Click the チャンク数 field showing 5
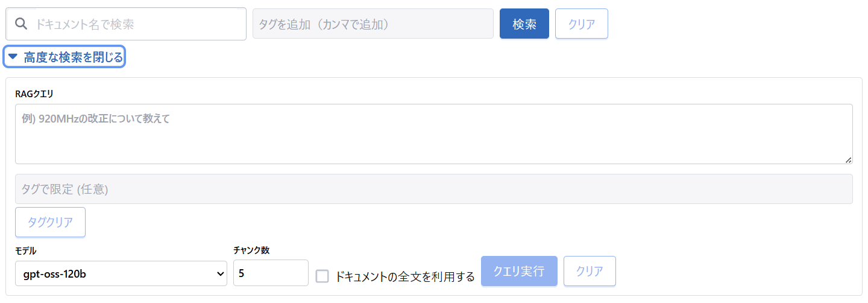 (271, 273)
